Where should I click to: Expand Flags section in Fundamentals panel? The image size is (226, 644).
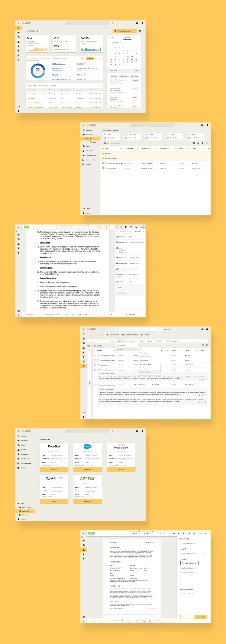[x=130, y=287]
